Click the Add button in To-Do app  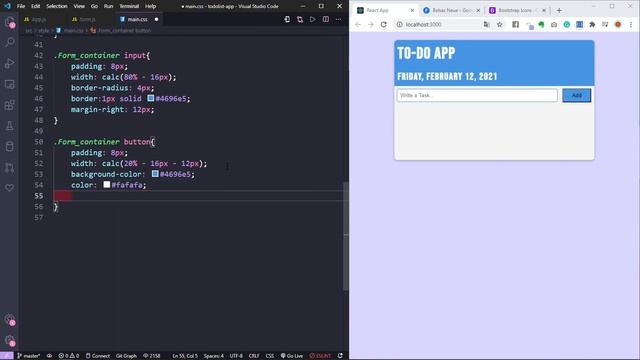[576, 95]
